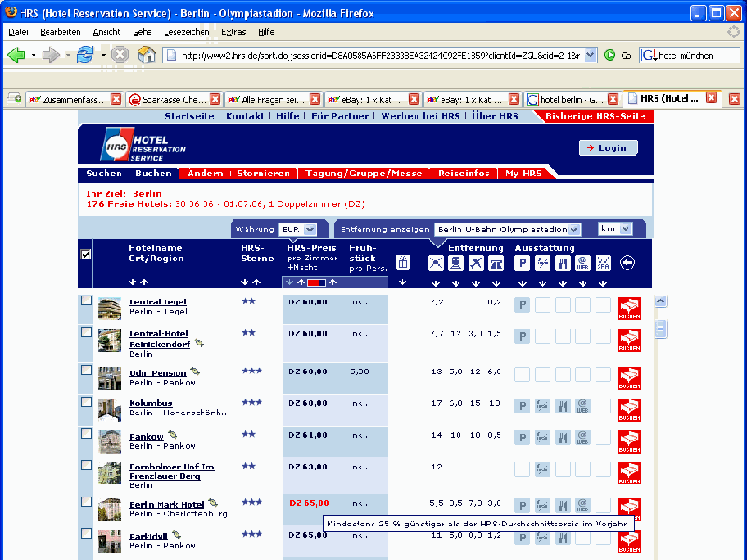The height and width of the screenshot is (560, 747).
Task: Toggle the select-all checkbox in table header
Action: tap(86, 254)
